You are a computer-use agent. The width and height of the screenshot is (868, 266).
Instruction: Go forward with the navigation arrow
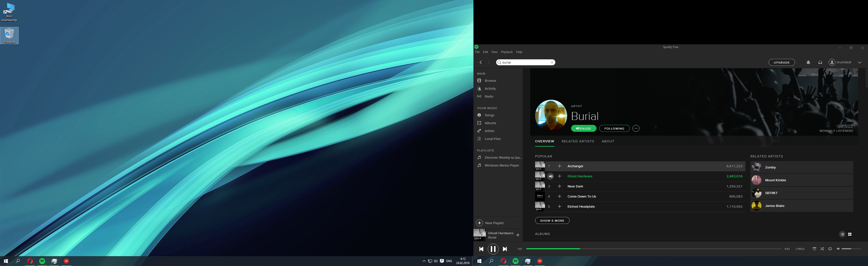pos(489,62)
